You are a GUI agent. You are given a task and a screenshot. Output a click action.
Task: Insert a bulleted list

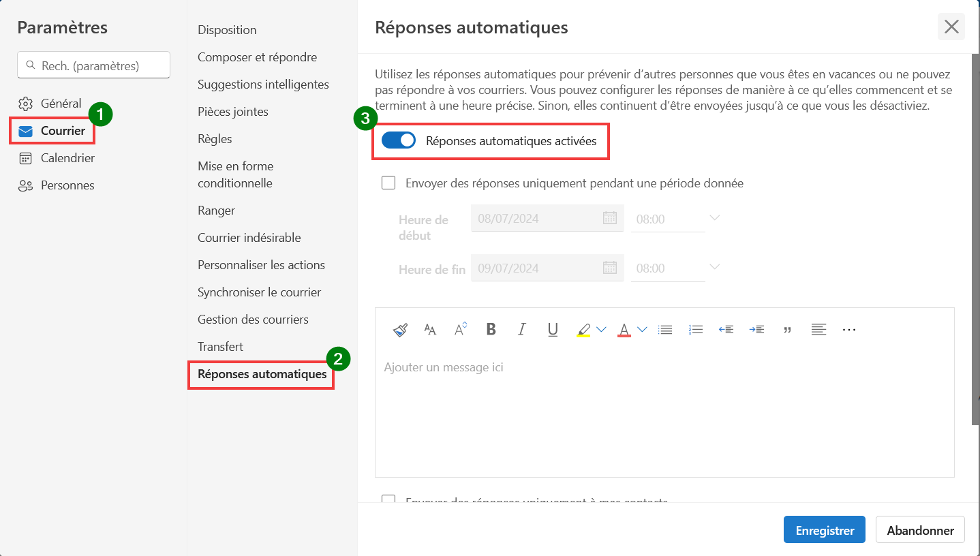coord(665,330)
